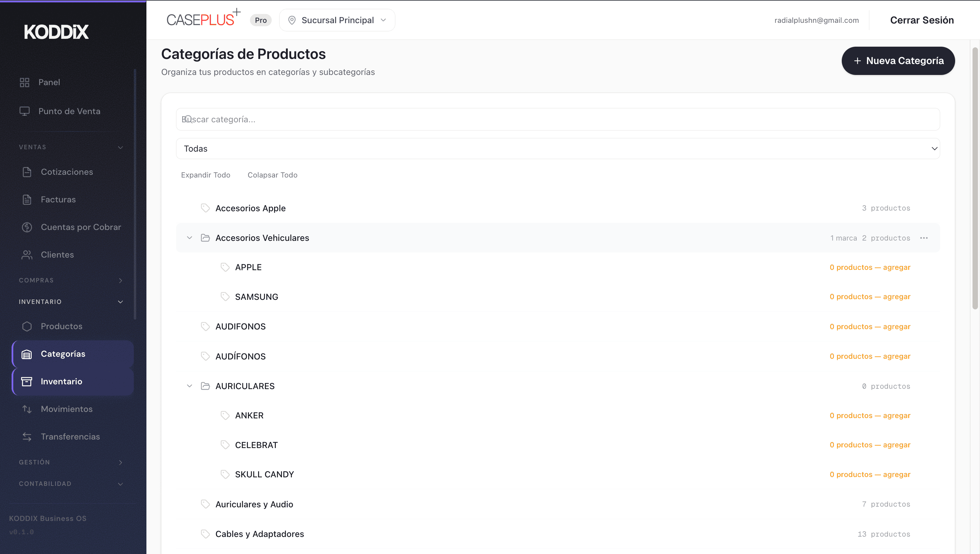Screen dimensions: 980x554
Task: Click the Transferencias swap icon
Action: [27, 437]
